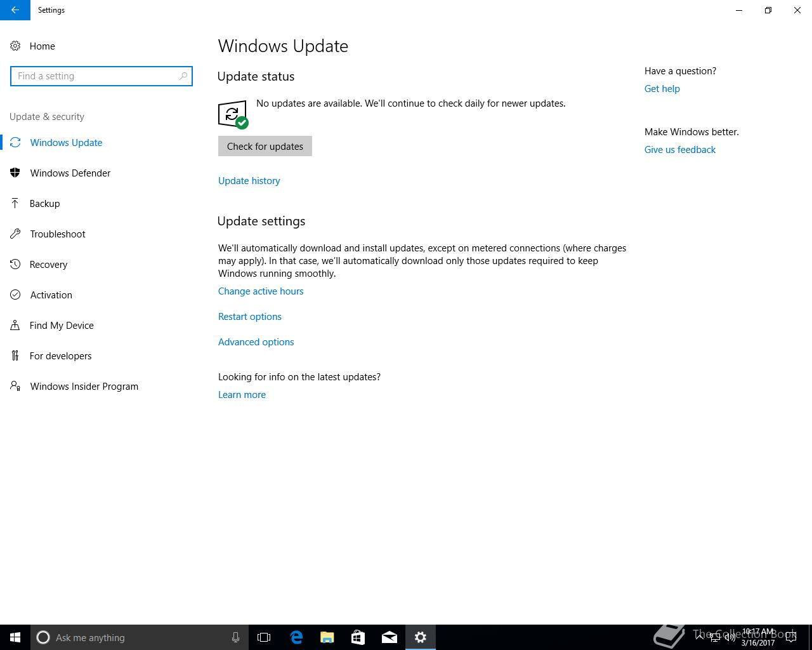Click the Check for updates button
The height and width of the screenshot is (650, 812).
[x=265, y=146]
